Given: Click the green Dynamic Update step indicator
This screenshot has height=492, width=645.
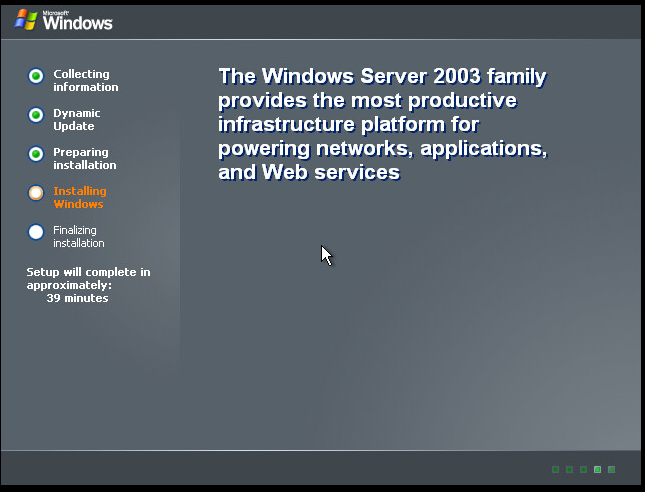Looking at the screenshot, I should click(36, 115).
